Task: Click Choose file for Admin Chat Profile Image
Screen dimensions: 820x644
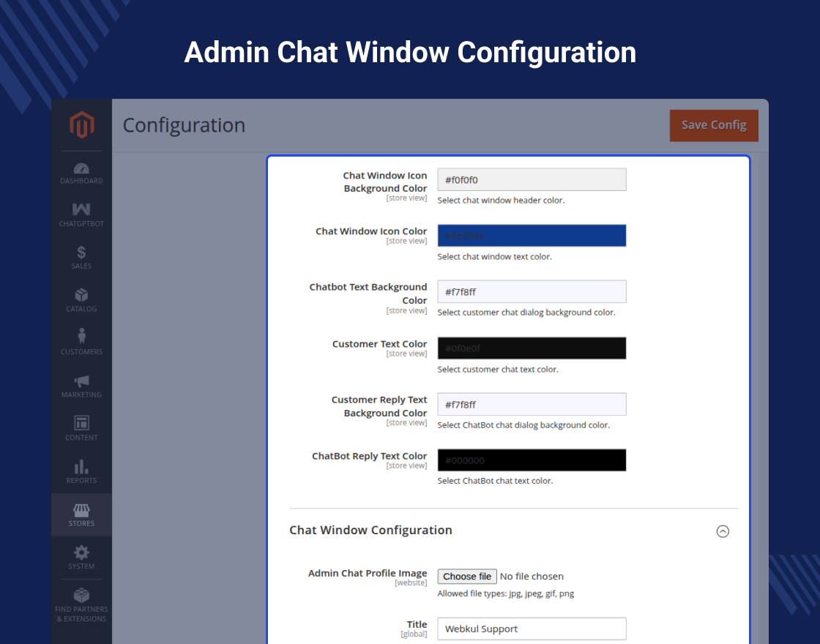Action: [467, 576]
